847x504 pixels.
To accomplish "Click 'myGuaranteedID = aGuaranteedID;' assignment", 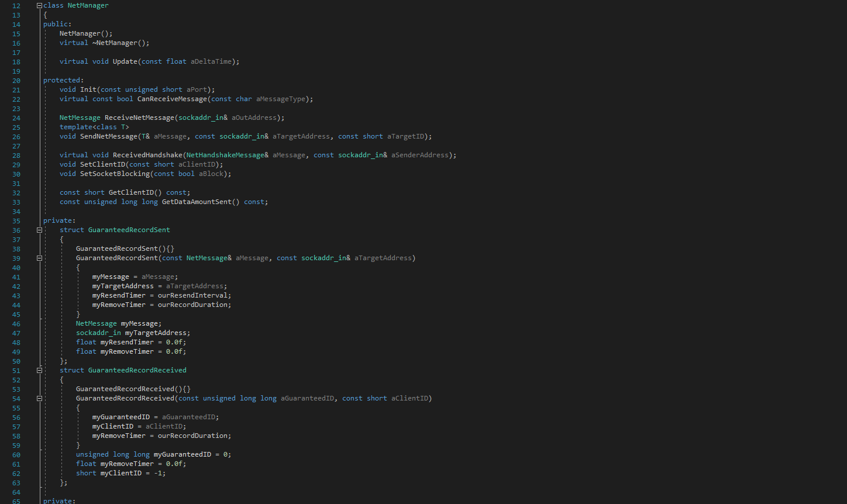I will point(156,417).
